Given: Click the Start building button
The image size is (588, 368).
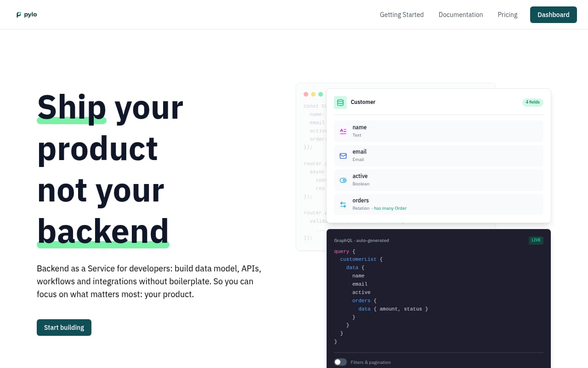Looking at the screenshot, I should [64, 328].
